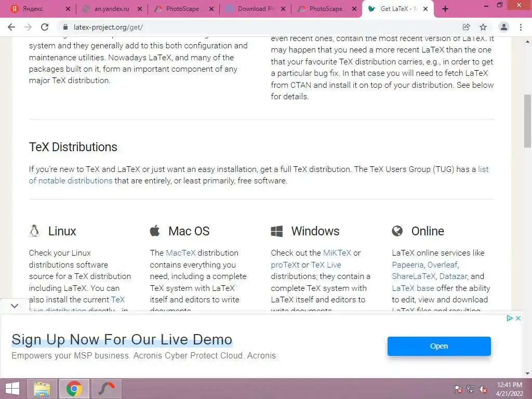Click the Chrome taskbar icon
This screenshot has height=399, width=532.
74,389
